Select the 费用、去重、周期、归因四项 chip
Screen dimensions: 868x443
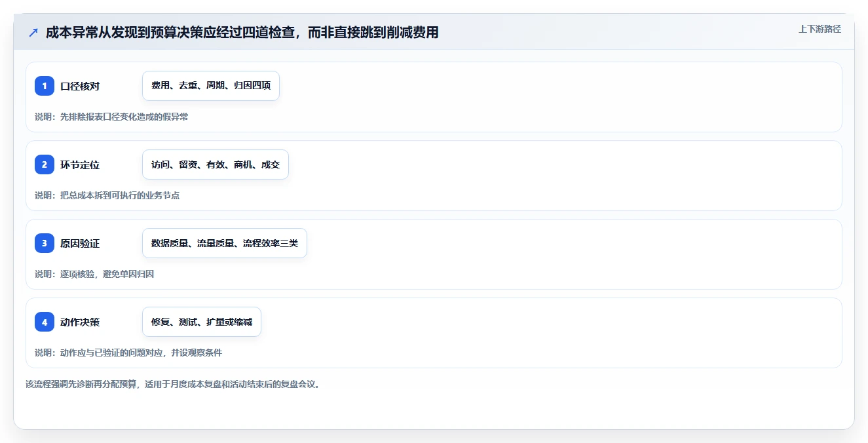[211, 86]
